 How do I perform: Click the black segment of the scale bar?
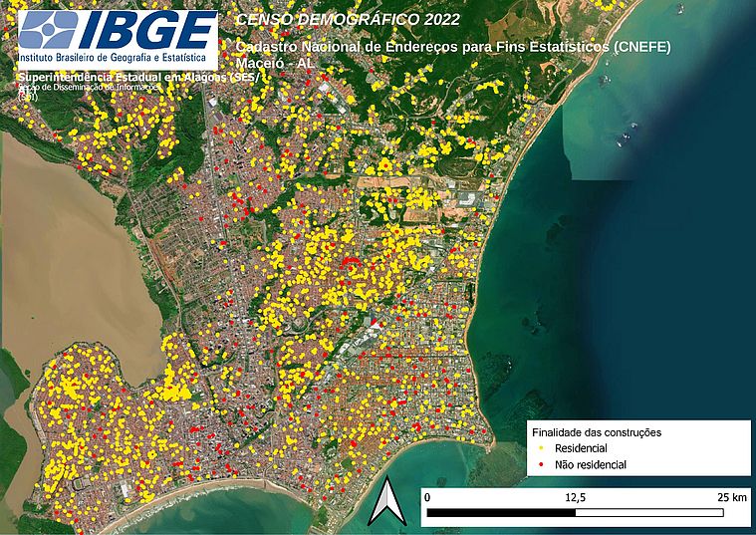pyautogui.click(x=500, y=513)
